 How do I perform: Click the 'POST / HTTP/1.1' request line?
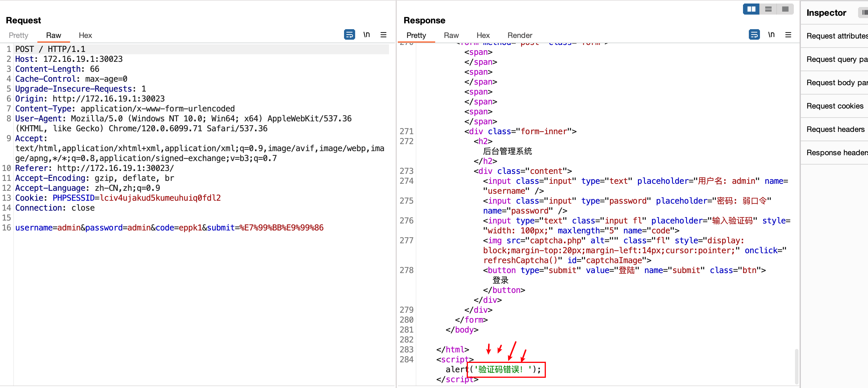point(50,49)
